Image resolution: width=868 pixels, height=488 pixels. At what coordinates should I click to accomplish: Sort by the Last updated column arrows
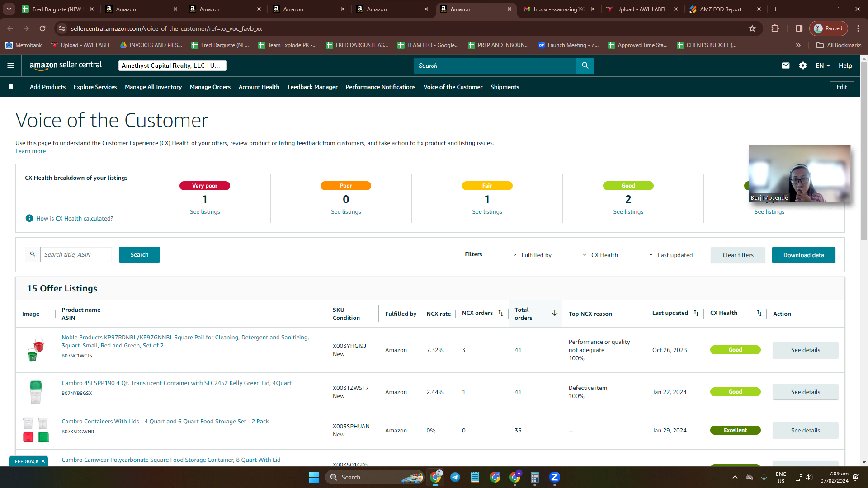696,313
